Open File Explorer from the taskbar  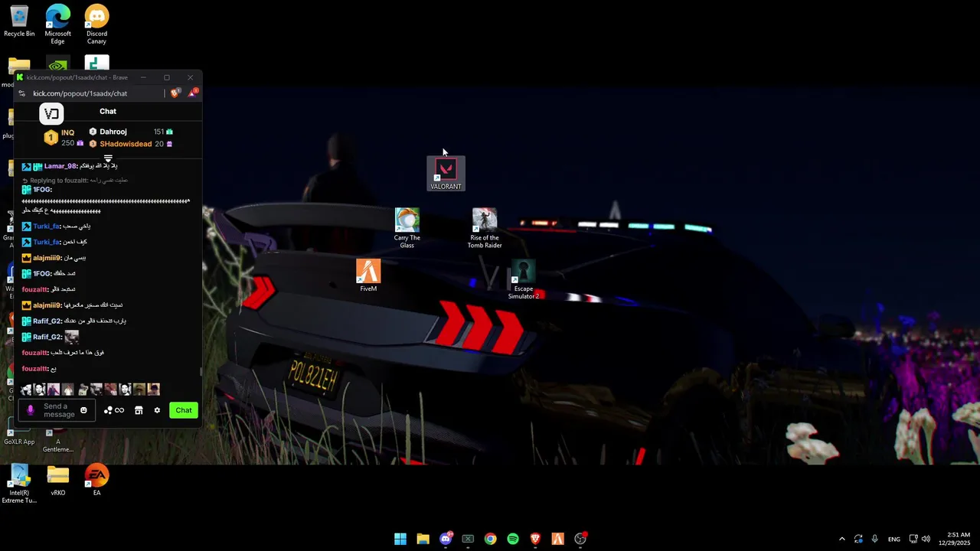pyautogui.click(x=423, y=539)
